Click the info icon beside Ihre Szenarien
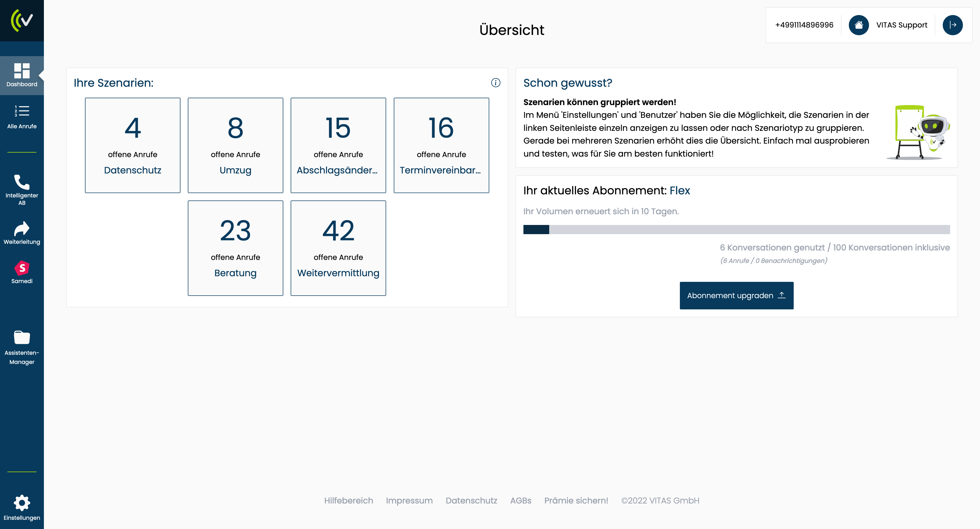 coord(495,83)
